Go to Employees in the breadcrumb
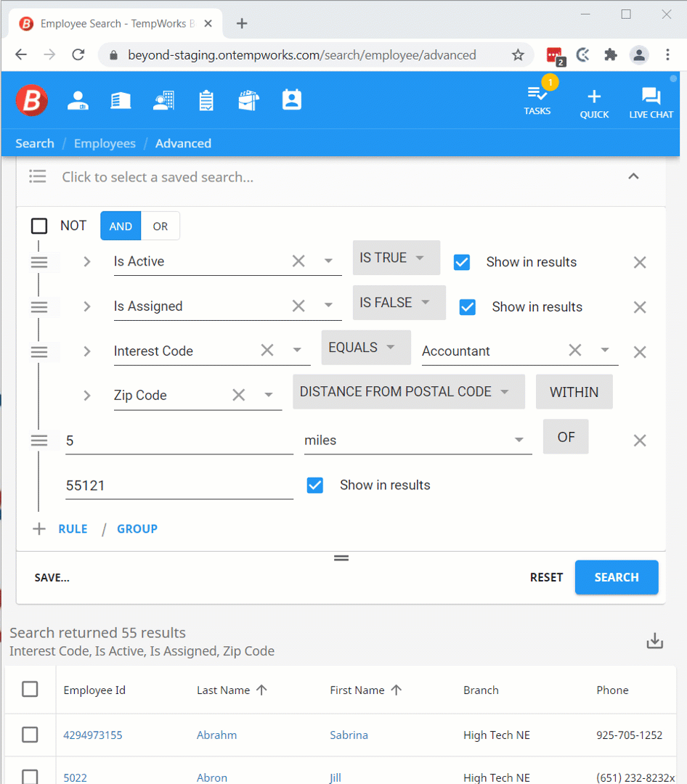Screen dimensions: 687x784 (x=105, y=143)
